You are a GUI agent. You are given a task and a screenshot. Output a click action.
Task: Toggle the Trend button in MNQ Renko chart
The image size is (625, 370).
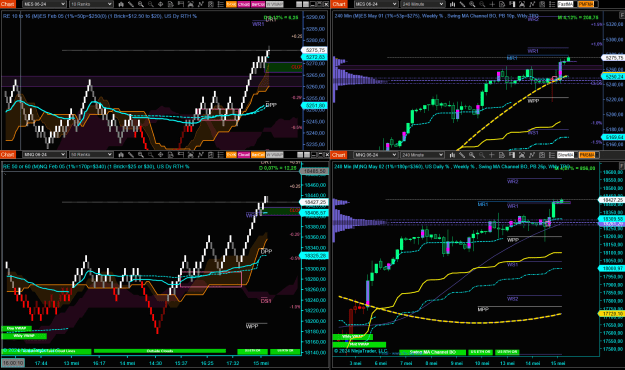[x=231, y=154]
